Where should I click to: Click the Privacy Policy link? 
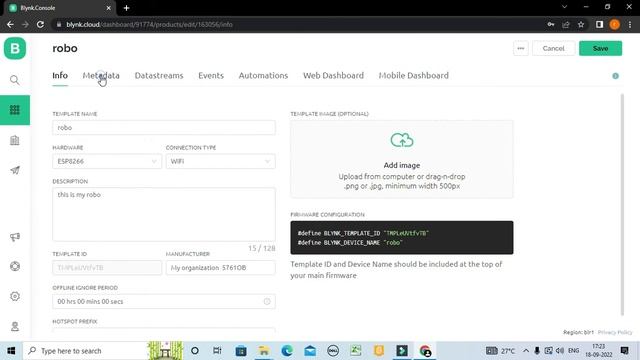pyautogui.click(x=615, y=332)
